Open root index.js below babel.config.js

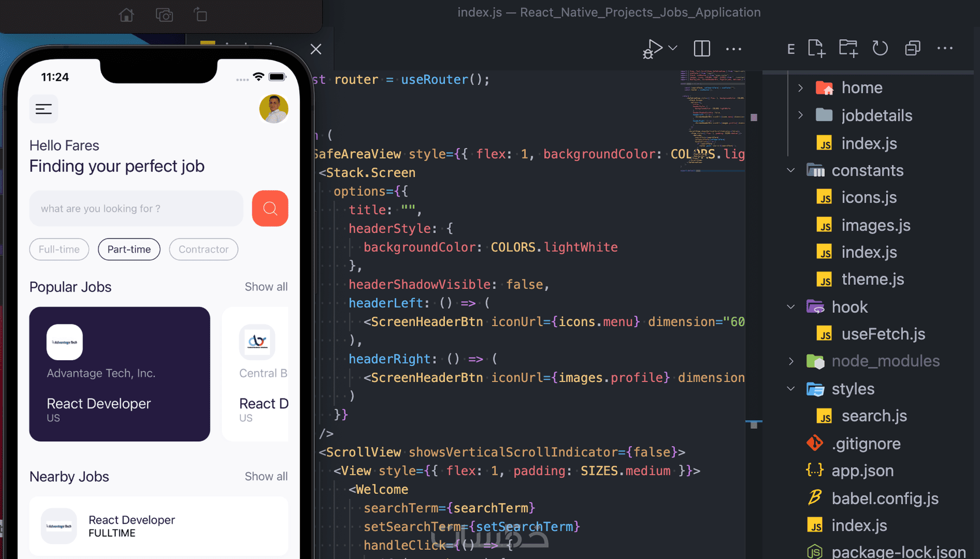pyautogui.click(x=859, y=526)
